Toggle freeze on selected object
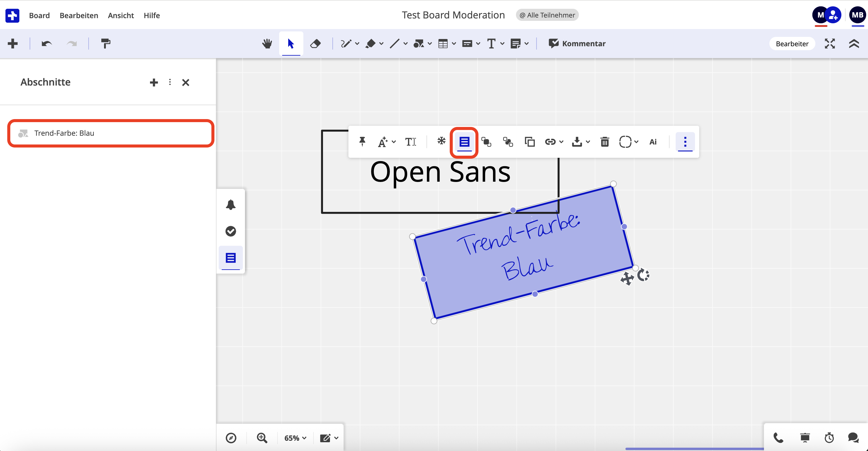Image resolution: width=868 pixels, height=451 pixels. click(441, 141)
